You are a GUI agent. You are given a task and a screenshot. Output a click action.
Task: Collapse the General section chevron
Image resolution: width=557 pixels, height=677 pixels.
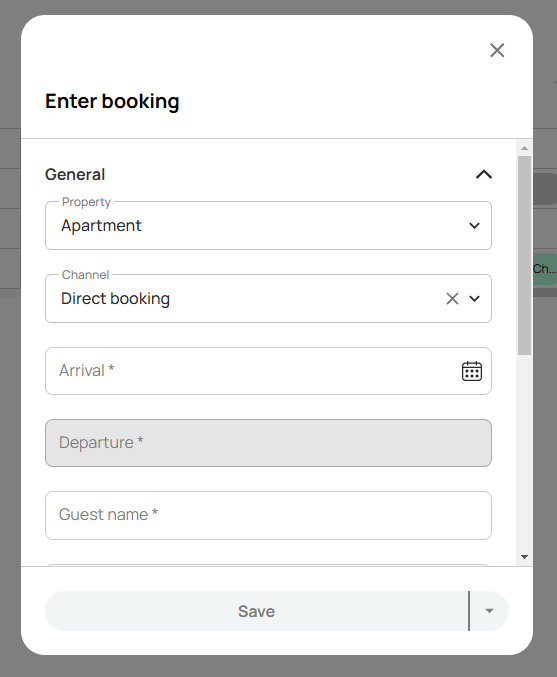coord(484,174)
